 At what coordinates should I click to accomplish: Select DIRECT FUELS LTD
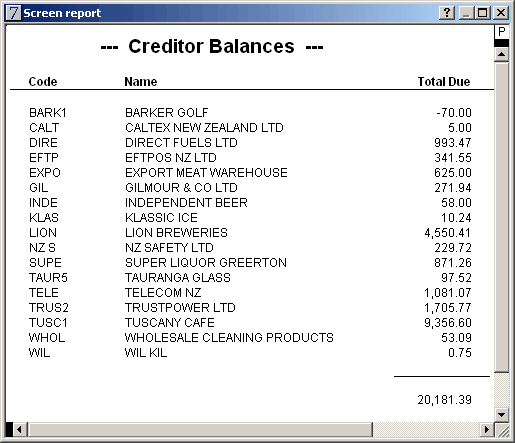[x=181, y=143]
